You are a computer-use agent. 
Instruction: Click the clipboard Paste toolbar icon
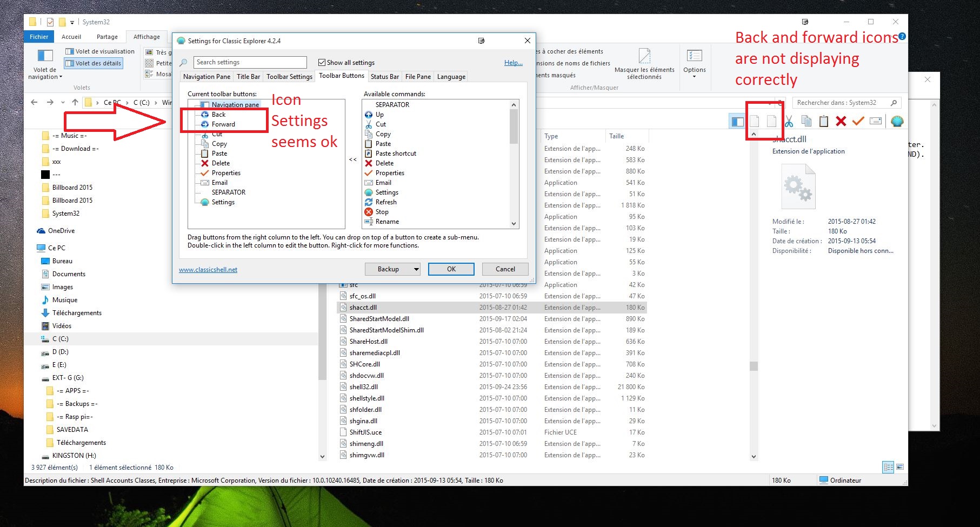(823, 121)
